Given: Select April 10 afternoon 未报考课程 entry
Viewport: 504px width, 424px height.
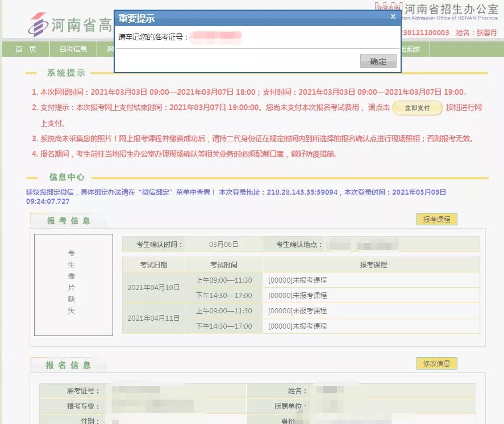Looking at the screenshot, I should pos(298,295).
